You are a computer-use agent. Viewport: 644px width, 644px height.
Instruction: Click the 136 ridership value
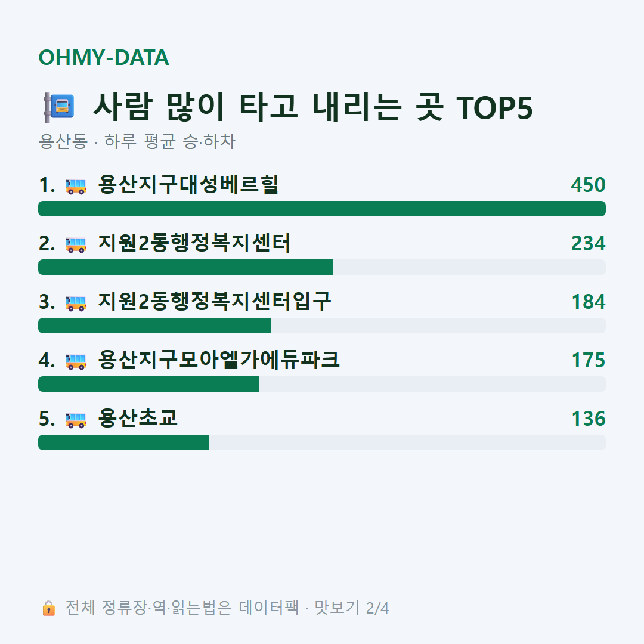[589, 419]
